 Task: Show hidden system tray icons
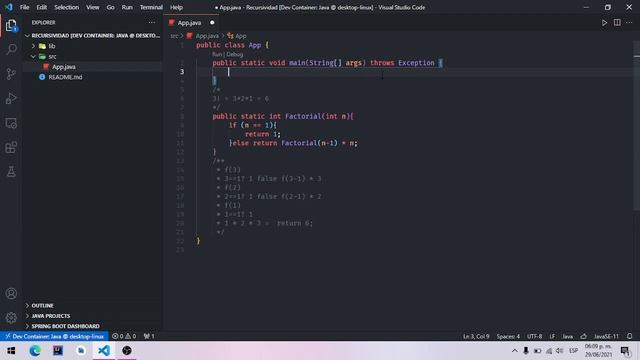click(x=515, y=351)
